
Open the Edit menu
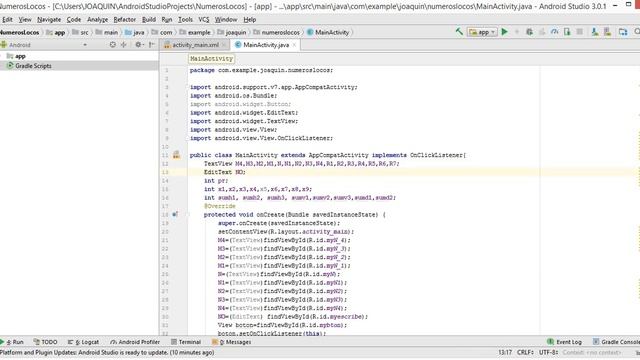click(7, 20)
